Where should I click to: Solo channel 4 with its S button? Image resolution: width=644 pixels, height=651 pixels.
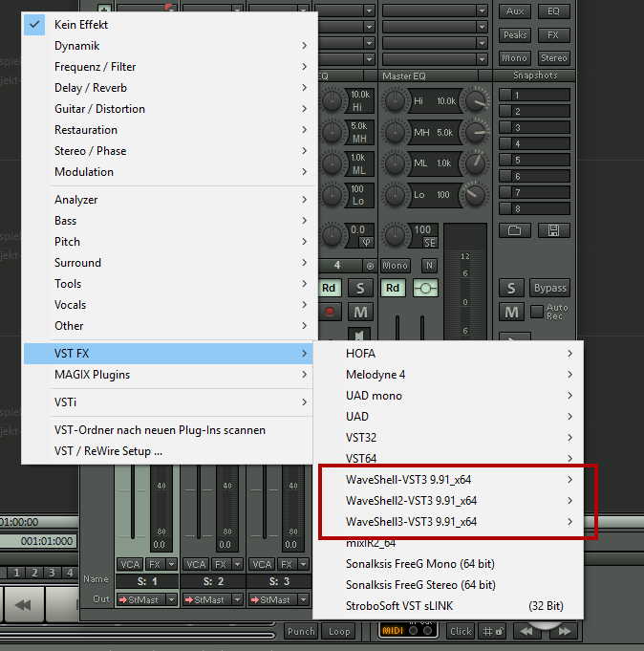tap(360, 288)
